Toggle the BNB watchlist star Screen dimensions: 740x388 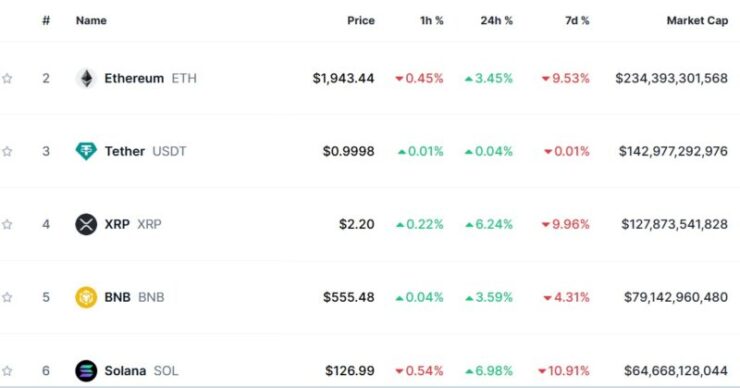[x=7, y=297]
